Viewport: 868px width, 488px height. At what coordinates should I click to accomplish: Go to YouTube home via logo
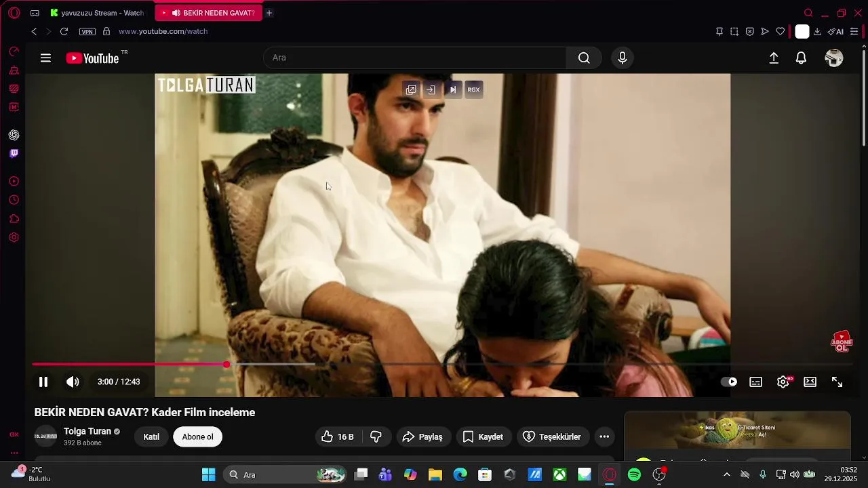[x=92, y=58]
